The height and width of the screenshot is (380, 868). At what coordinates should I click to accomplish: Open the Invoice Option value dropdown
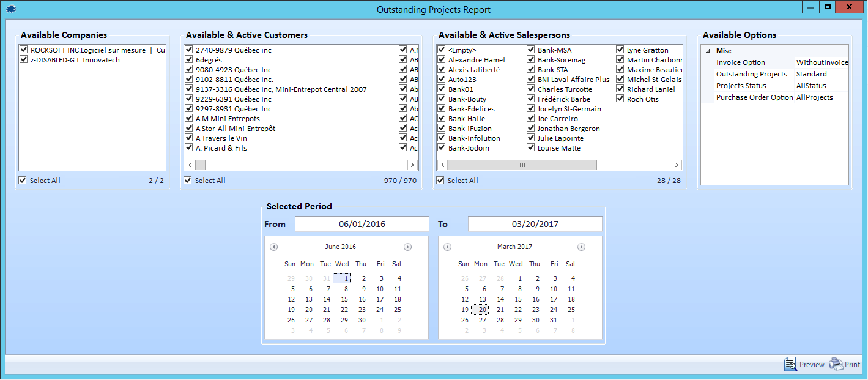[x=821, y=62]
